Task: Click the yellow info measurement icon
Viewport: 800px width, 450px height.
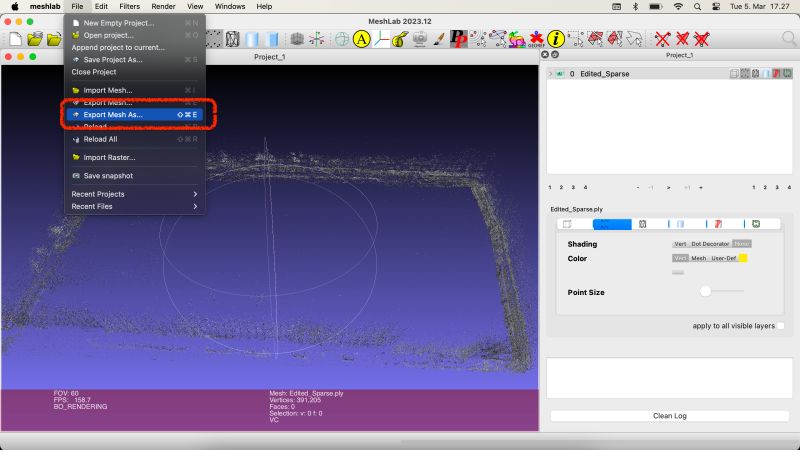Action: 556,39
